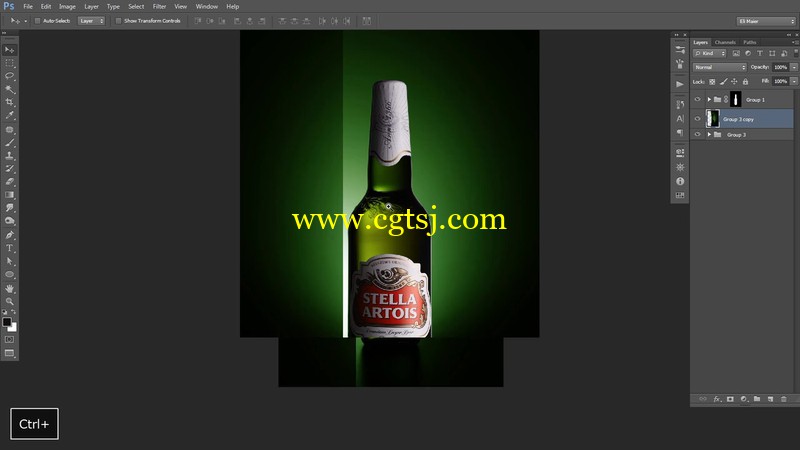The image size is (800, 450).
Task: Open the workspace switcher dropdown
Action: [766, 21]
